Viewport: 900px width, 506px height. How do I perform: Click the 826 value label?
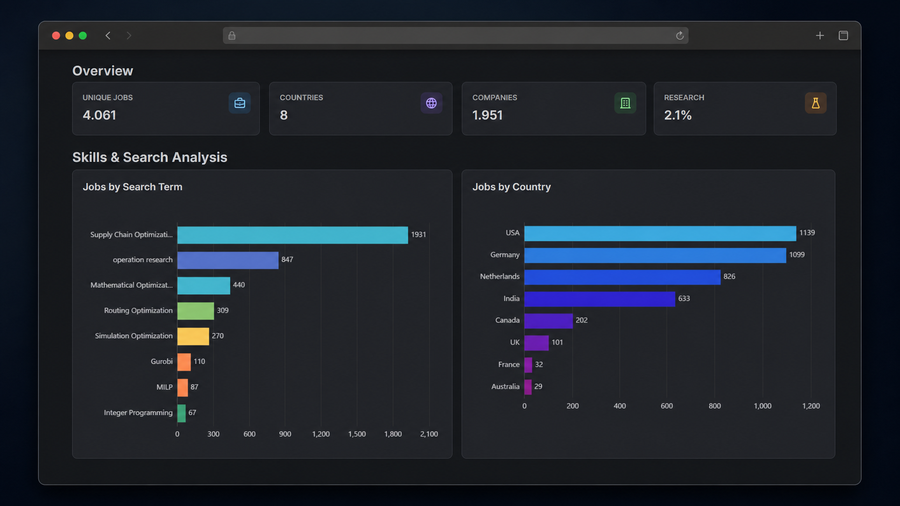(x=729, y=277)
